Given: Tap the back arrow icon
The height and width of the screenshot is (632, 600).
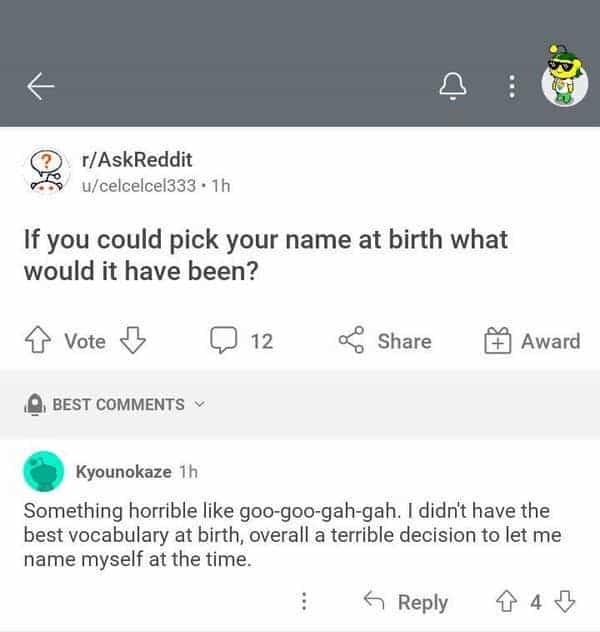Looking at the screenshot, I should point(41,88).
